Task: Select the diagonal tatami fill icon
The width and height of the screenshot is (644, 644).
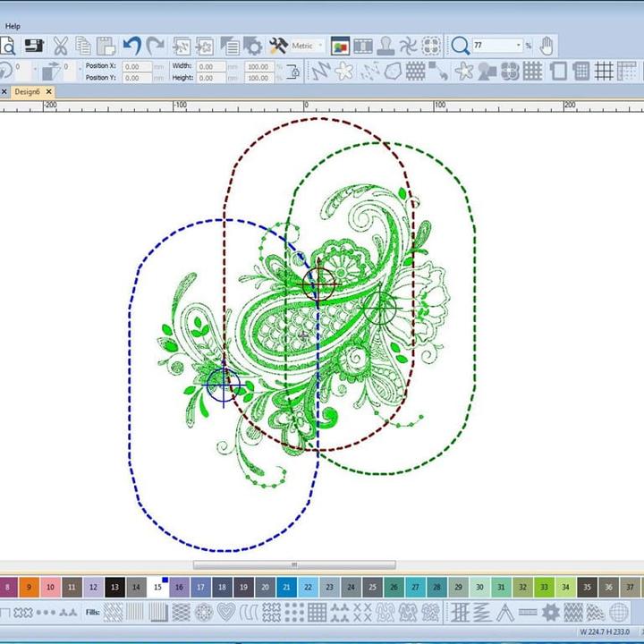Action: (x=113, y=613)
